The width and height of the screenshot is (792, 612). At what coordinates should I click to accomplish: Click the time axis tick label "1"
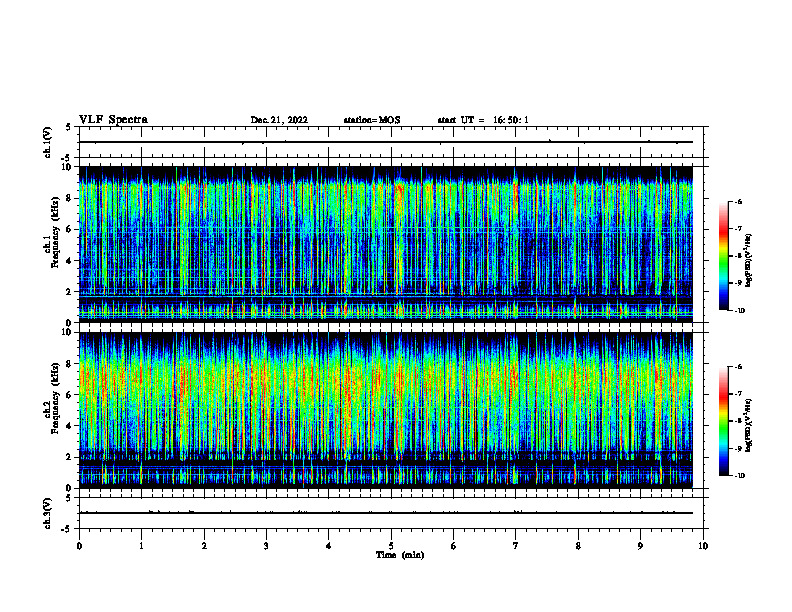click(x=141, y=546)
